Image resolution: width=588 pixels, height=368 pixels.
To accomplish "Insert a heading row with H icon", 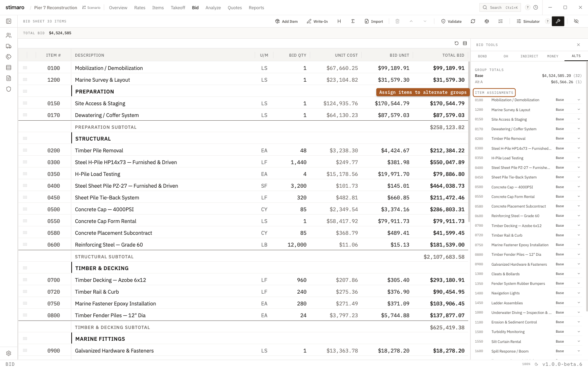I will point(339,21).
